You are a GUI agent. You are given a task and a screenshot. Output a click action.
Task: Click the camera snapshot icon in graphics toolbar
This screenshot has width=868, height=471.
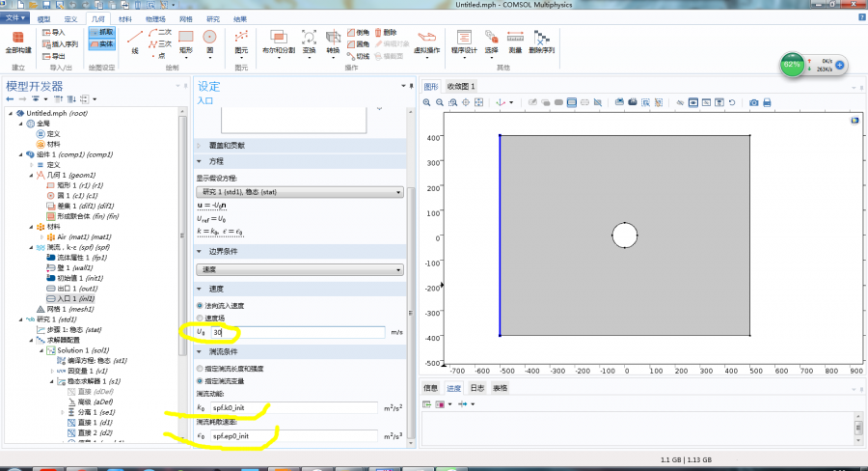point(754,102)
